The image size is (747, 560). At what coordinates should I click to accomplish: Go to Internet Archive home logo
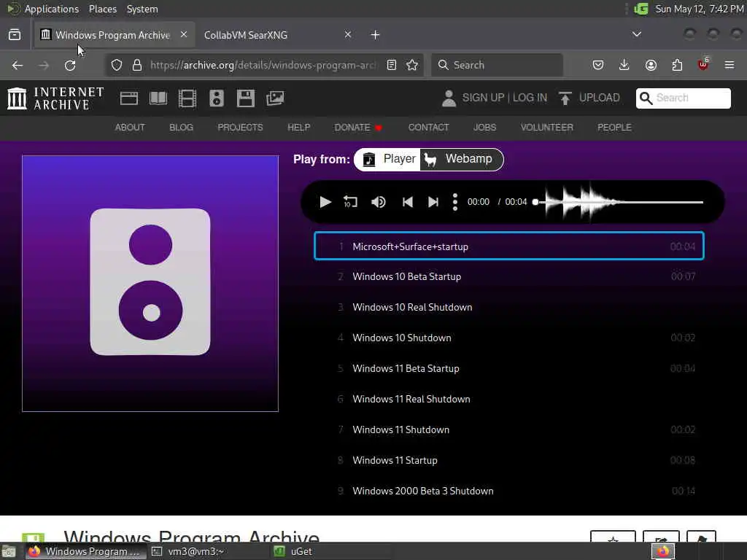(x=55, y=98)
